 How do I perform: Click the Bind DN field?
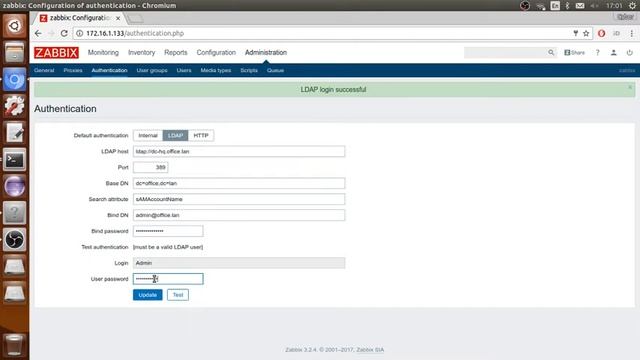coord(239,215)
